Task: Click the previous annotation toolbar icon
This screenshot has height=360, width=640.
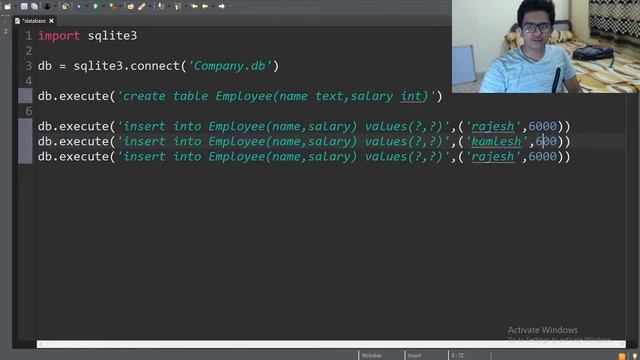Action: tap(178, 6)
